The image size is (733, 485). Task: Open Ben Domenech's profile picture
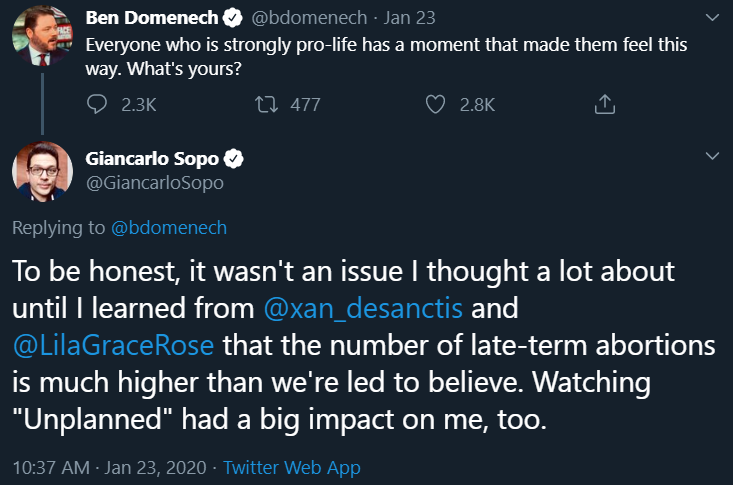tap(41, 38)
